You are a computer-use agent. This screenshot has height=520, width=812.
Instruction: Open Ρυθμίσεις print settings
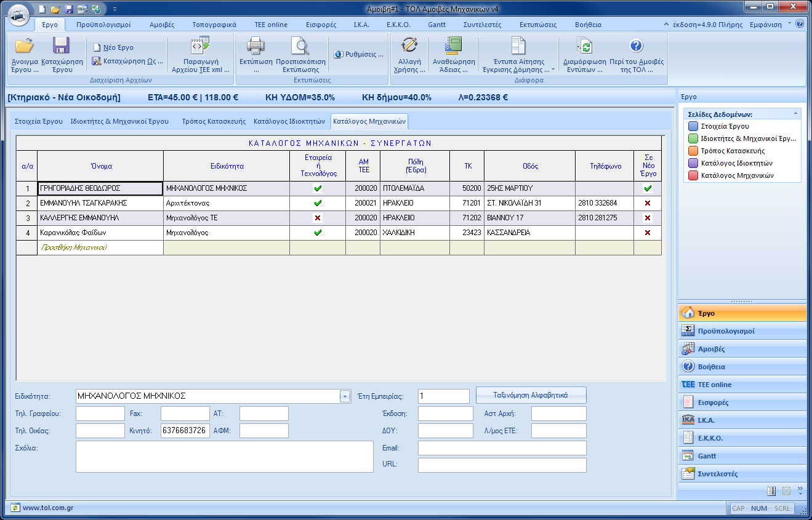(x=359, y=54)
